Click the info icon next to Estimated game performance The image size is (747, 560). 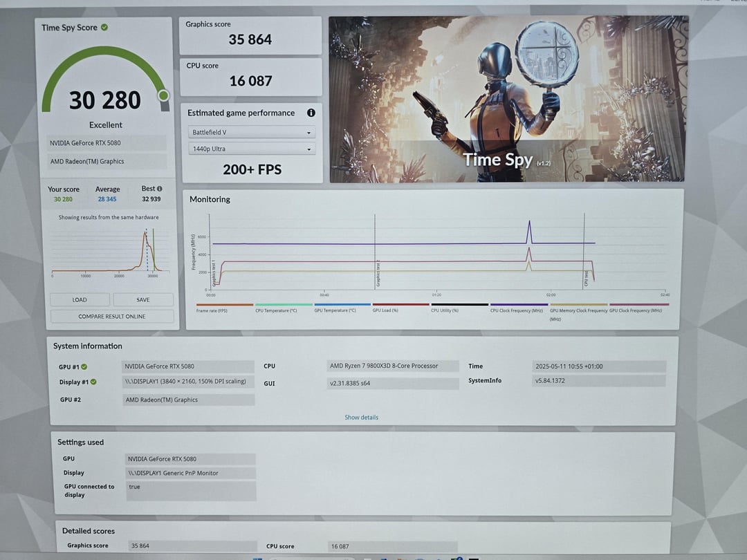311,113
